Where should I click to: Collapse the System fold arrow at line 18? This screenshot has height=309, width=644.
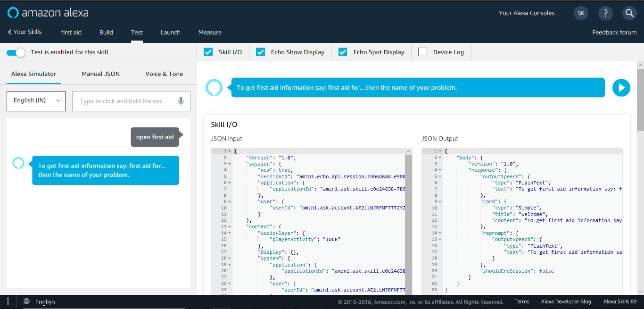[x=230, y=259]
